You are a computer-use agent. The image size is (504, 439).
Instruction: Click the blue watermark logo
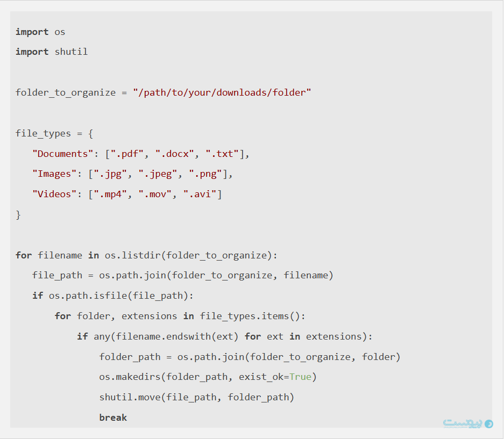click(x=462, y=423)
